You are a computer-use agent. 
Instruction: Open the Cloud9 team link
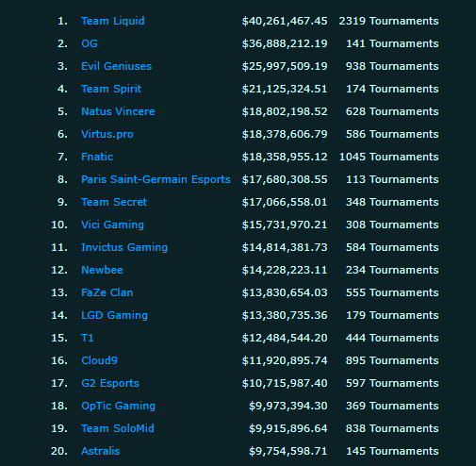[99, 360]
